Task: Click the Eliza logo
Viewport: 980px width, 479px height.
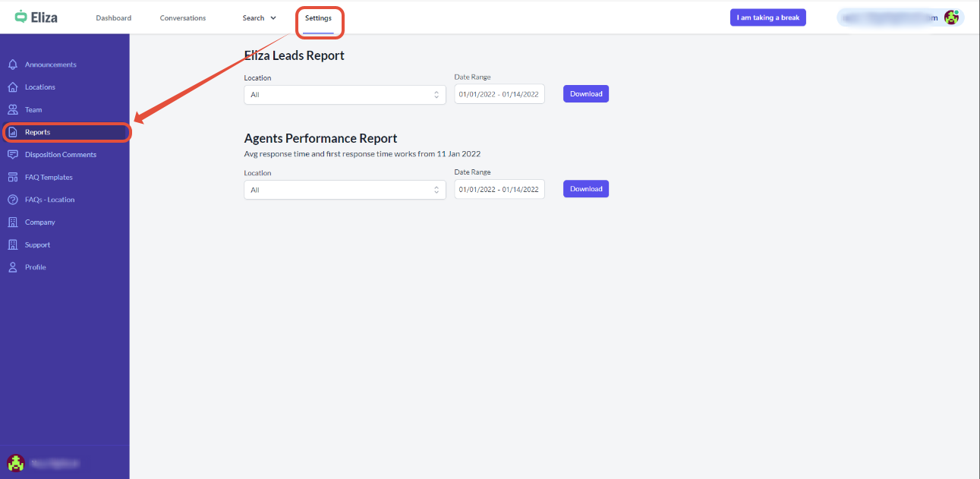Action: [36, 17]
